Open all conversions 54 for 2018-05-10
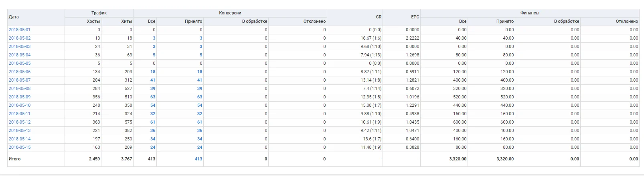The height and width of the screenshot is (176, 644). tap(153, 105)
